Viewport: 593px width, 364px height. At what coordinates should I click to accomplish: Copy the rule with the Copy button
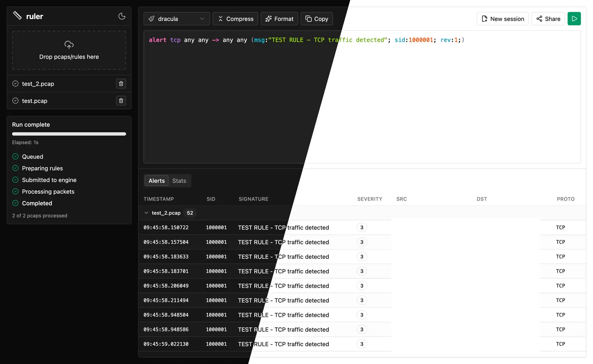click(317, 19)
